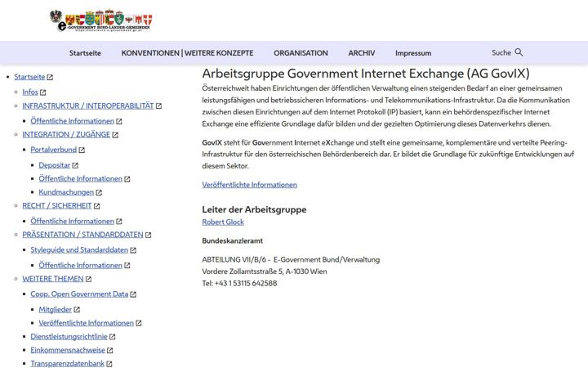Viewport: 588px width, 368px height.
Task: Click external-link icon beside WEITERE THEMEN
Action: pyautogui.click(x=88, y=280)
